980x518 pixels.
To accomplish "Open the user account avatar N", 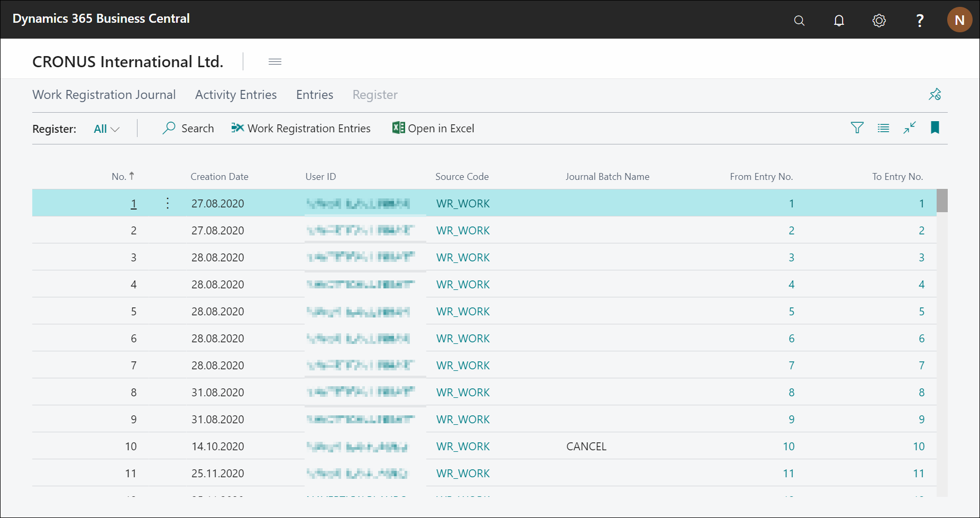I will [959, 20].
